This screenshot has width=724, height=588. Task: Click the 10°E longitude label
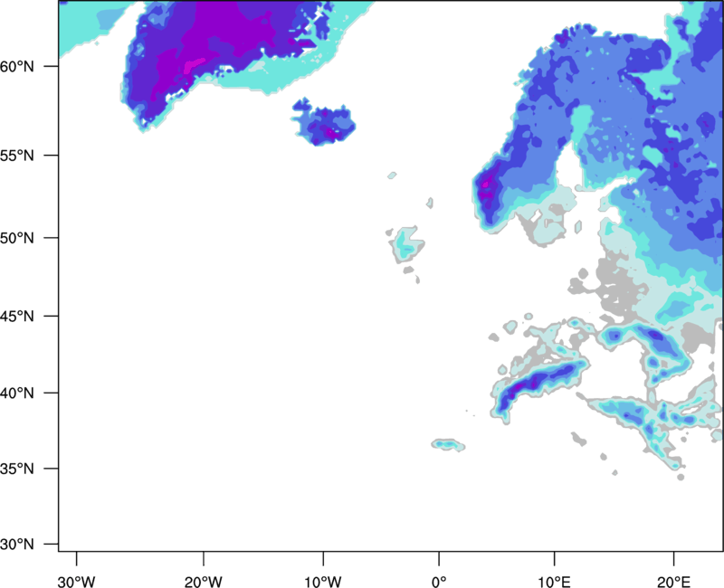pyautogui.click(x=555, y=582)
